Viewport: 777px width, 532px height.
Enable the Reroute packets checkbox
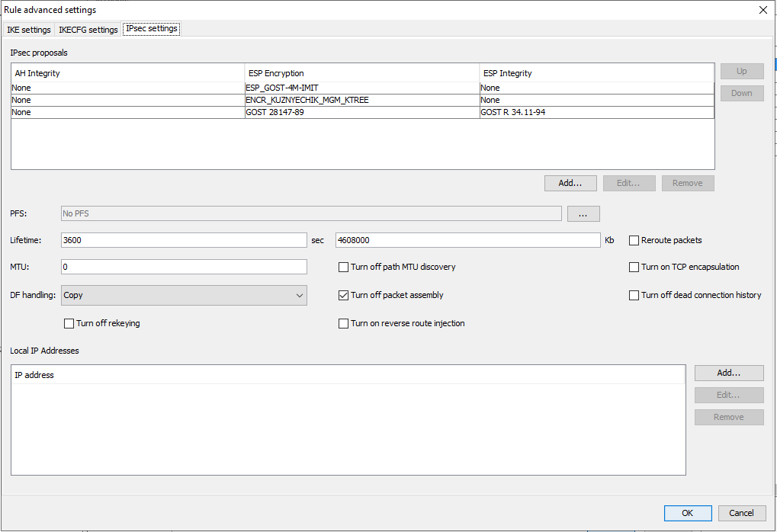[x=634, y=240]
